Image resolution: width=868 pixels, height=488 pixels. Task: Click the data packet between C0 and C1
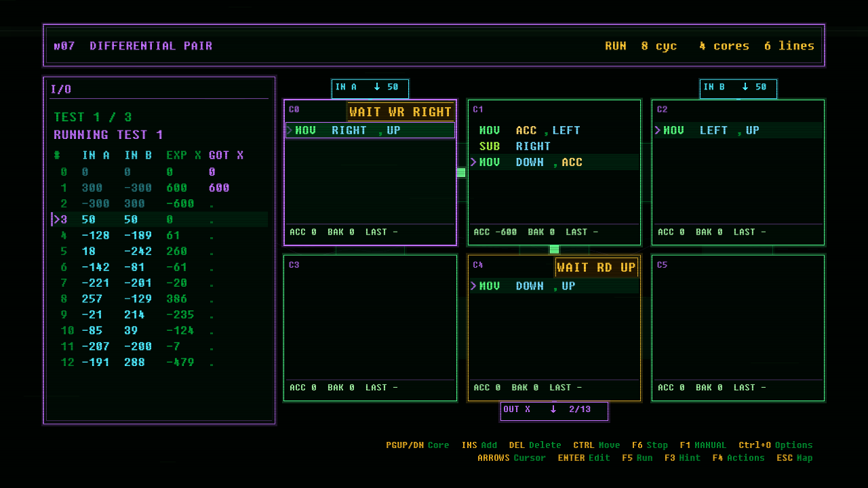461,173
